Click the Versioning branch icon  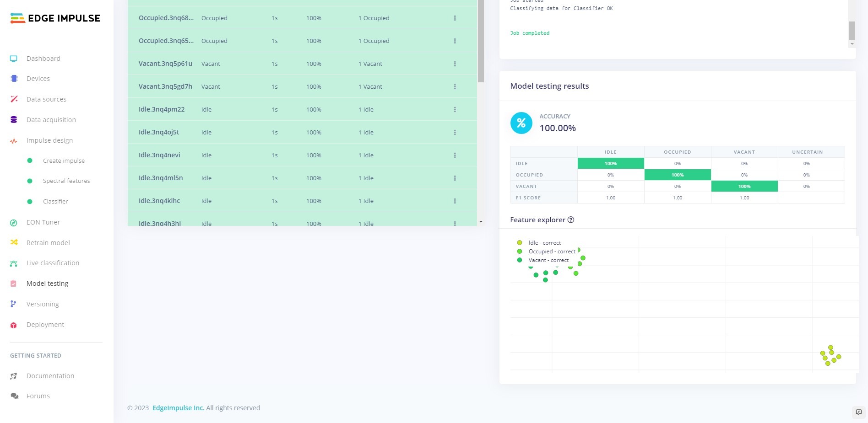(14, 304)
